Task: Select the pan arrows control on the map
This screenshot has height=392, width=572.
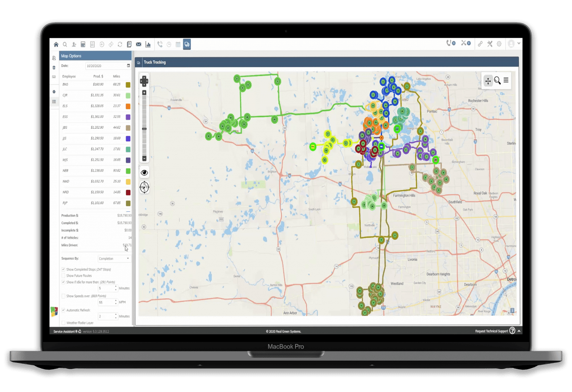Action: point(488,81)
